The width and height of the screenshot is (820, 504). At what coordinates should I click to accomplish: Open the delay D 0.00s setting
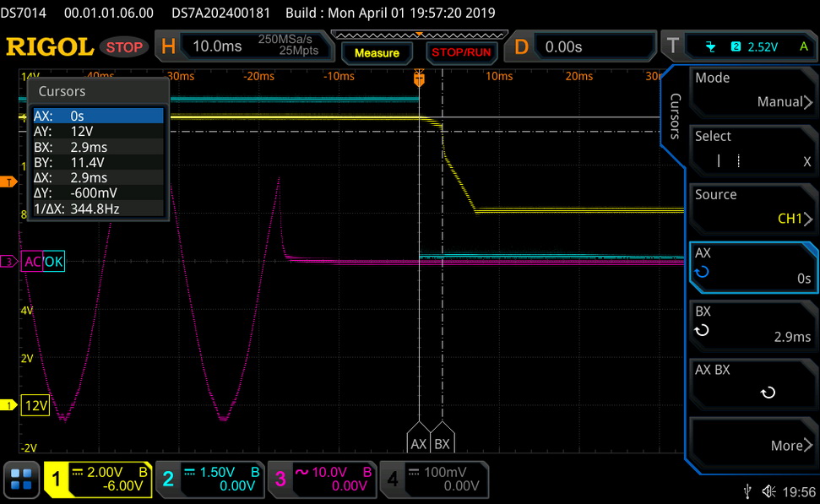tap(579, 46)
